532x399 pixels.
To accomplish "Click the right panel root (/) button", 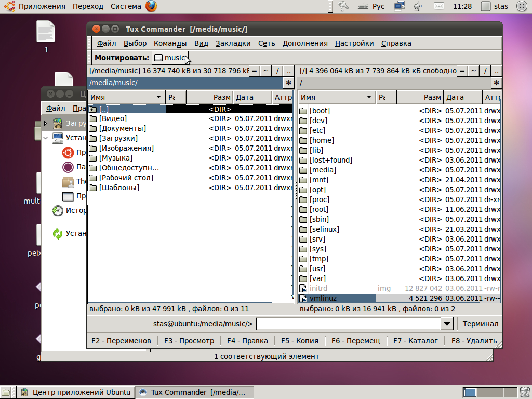I will (485, 71).
